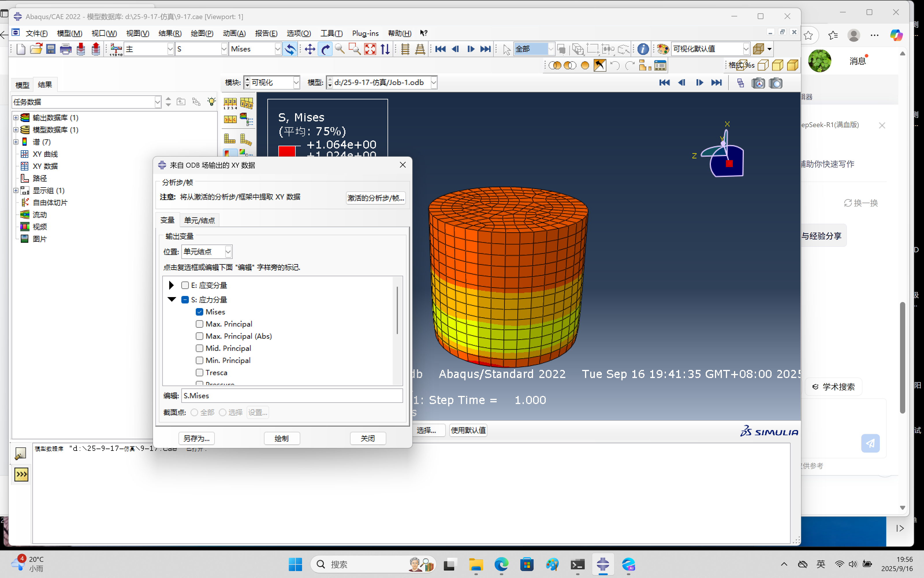Toggle the S: 应力分量 checkbox
924x578 pixels.
tap(185, 300)
